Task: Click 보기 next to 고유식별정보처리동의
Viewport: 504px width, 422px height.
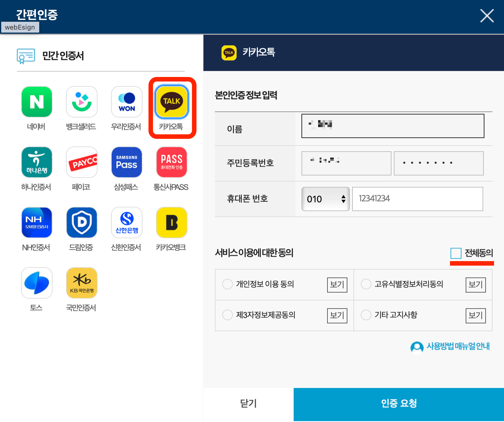Action: pyautogui.click(x=475, y=285)
